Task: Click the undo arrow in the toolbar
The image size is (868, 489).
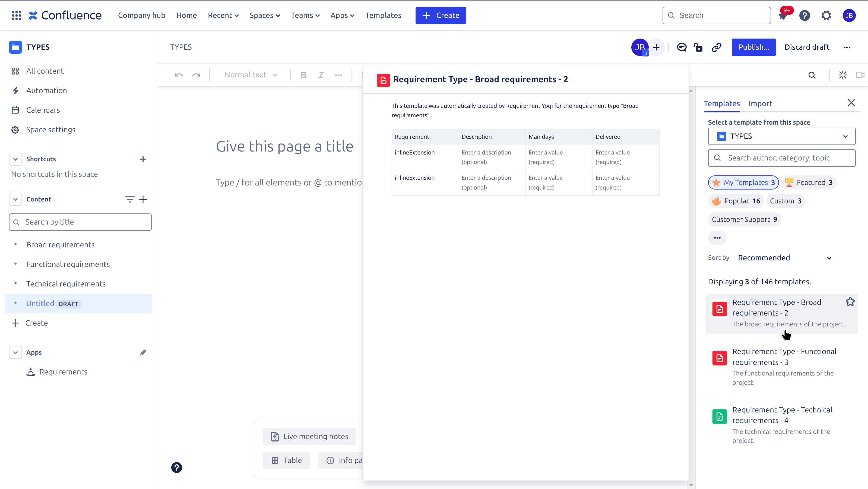Action: (179, 75)
